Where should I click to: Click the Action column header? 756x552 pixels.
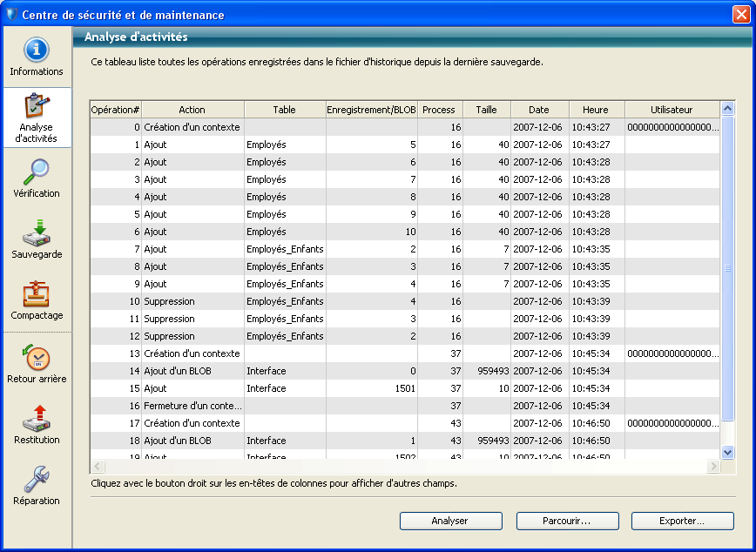point(192,110)
